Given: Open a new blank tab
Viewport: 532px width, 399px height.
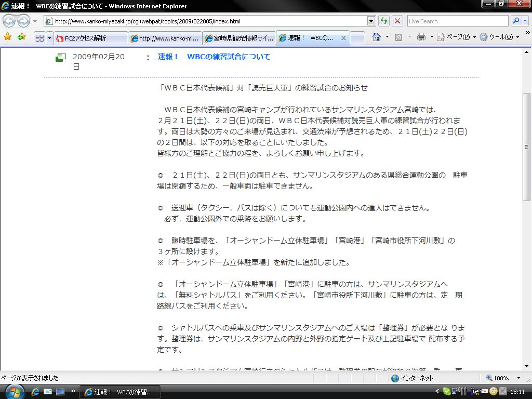Looking at the screenshot, I should tap(357, 38).
